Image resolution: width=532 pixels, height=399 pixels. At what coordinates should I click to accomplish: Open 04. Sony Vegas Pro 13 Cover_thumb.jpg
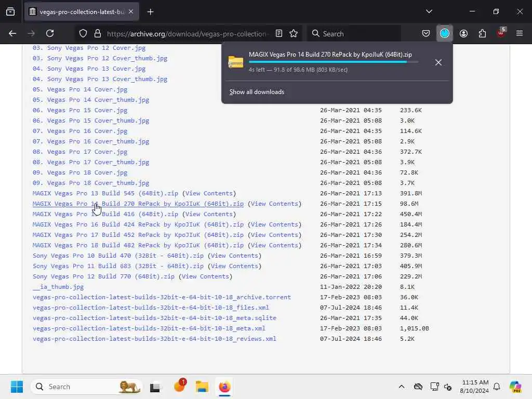tap(100, 79)
